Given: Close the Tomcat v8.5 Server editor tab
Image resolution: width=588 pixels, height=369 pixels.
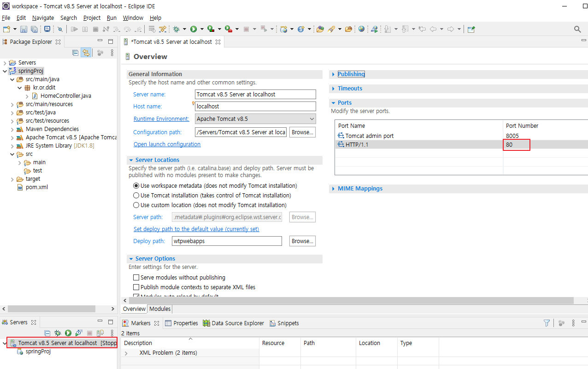Looking at the screenshot, I should [x=218, y=42].
